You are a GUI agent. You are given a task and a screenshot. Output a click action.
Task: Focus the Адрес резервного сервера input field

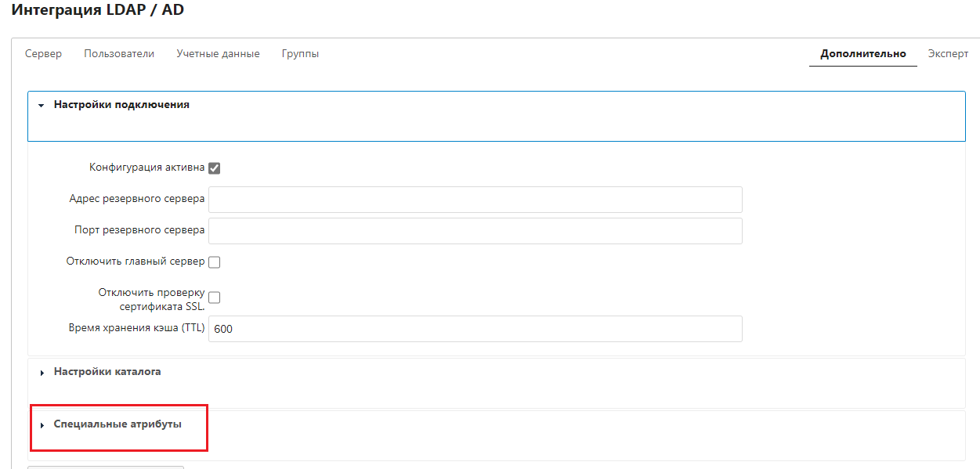(x=475, y=200)
